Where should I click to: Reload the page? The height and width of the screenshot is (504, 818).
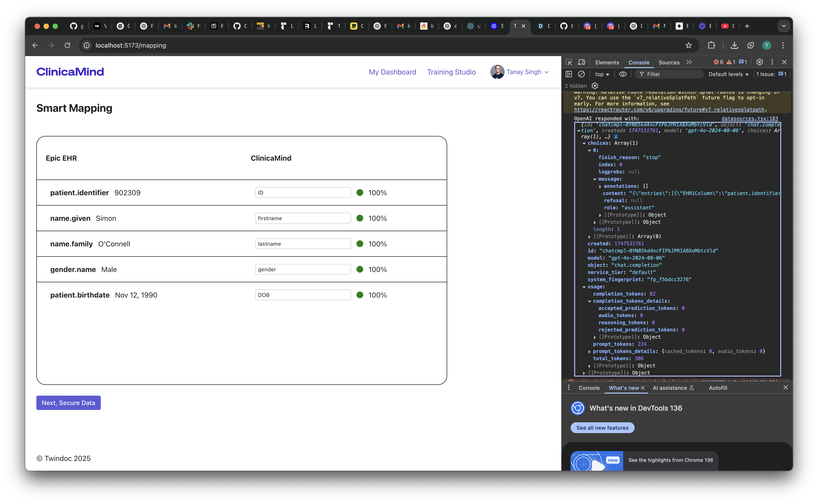tap(67, 45)
